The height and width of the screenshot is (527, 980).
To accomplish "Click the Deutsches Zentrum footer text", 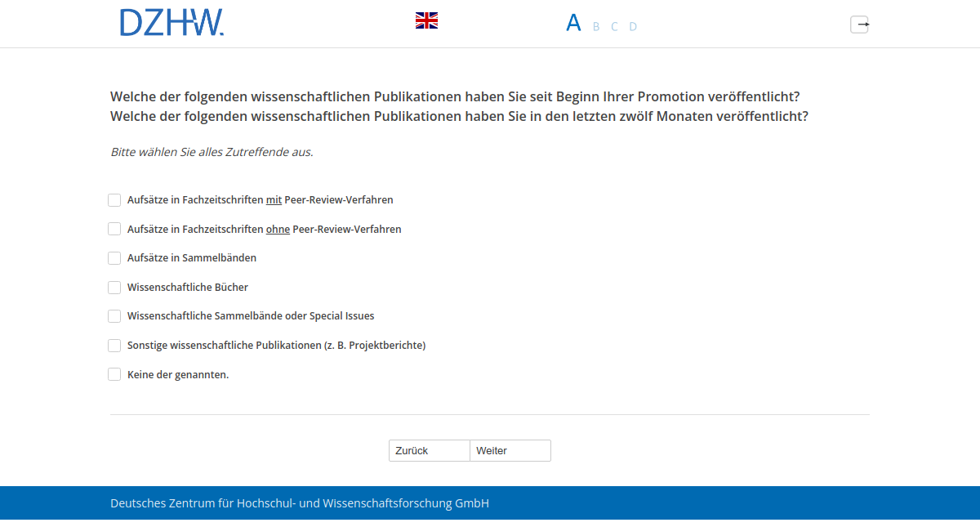I will tap(299, 502).
